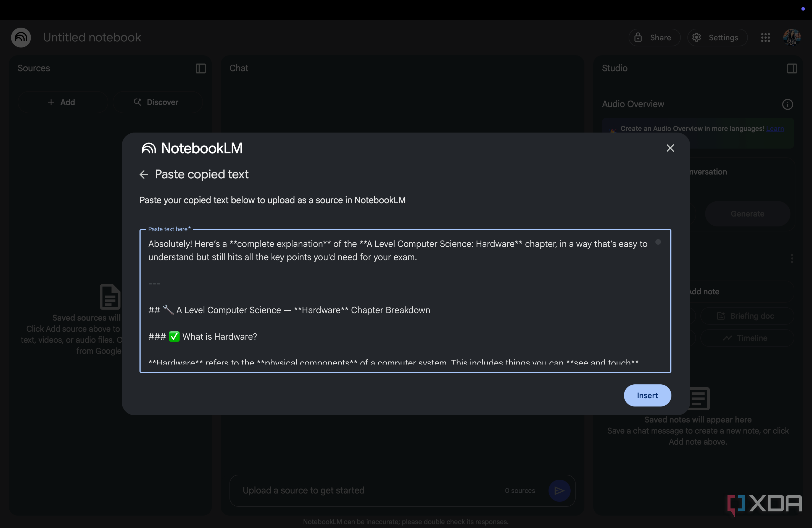812x528 pixels.
Task: Open the Google apps grid
Action: pos(765,38)
